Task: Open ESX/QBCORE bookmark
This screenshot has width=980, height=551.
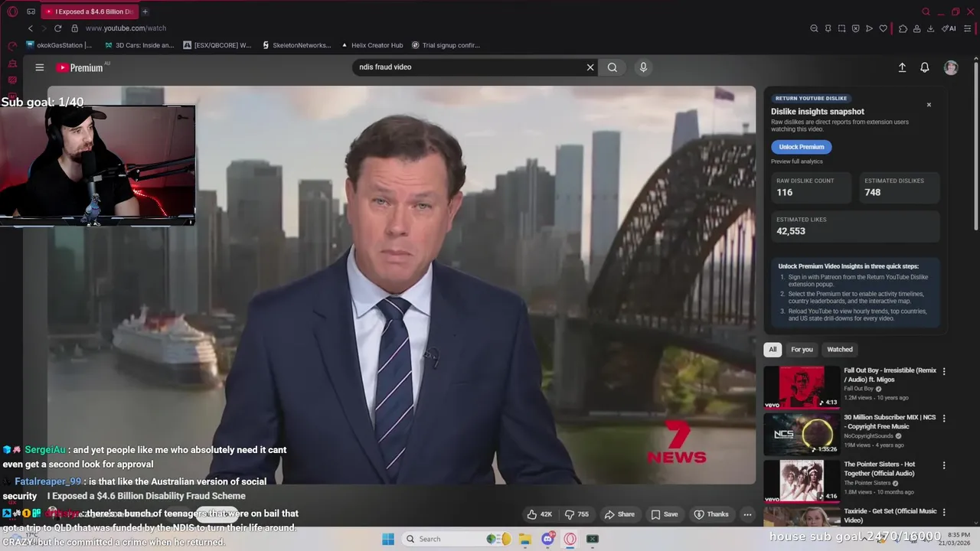Action: [x=217, y=45]
